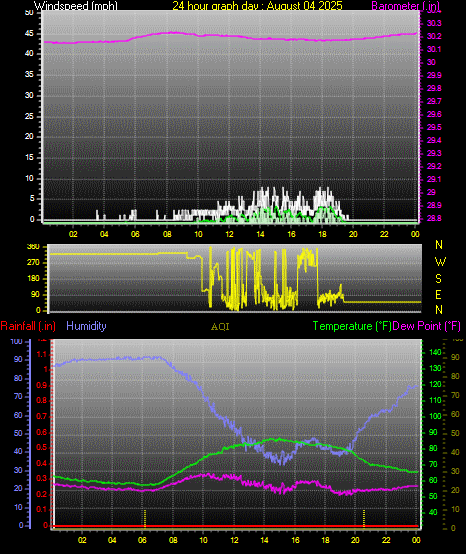This screenshot has width=466, height=554.
Task: Click '70' on the blue humidity axis
Action: pyautogui.click(x=18, y=396)
